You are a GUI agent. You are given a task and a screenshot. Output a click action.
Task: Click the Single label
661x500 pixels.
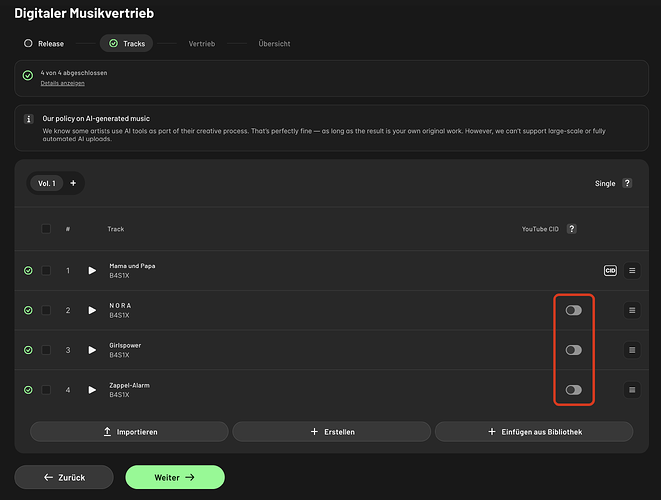point(605,183)
